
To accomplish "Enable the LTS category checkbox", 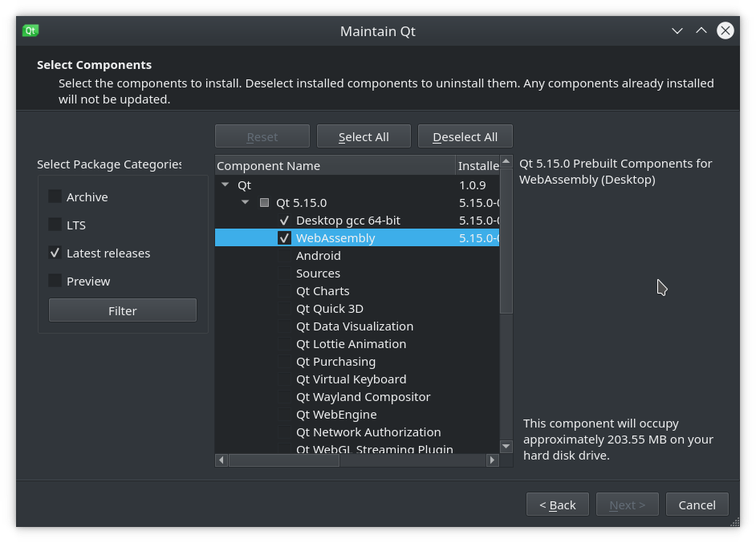I will pos(55,225).
